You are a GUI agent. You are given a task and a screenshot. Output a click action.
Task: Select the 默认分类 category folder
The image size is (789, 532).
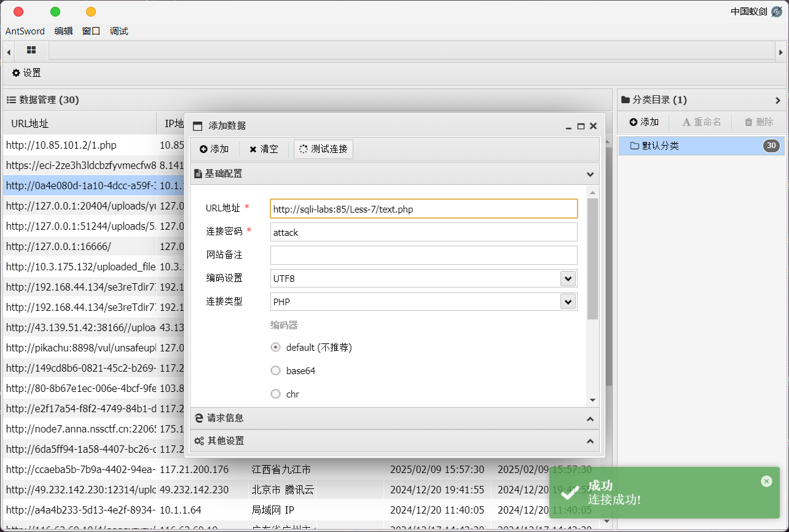tap(702, 146)
